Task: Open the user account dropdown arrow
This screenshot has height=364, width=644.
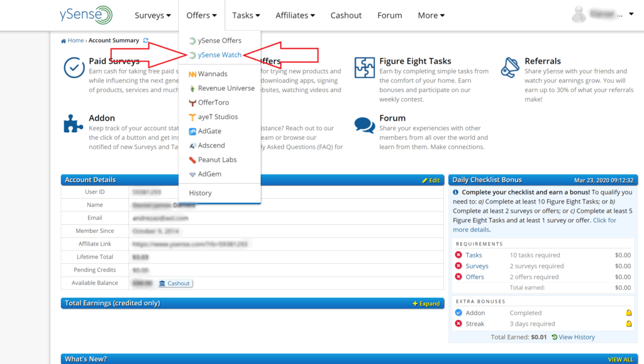Action: click(631, 14)
